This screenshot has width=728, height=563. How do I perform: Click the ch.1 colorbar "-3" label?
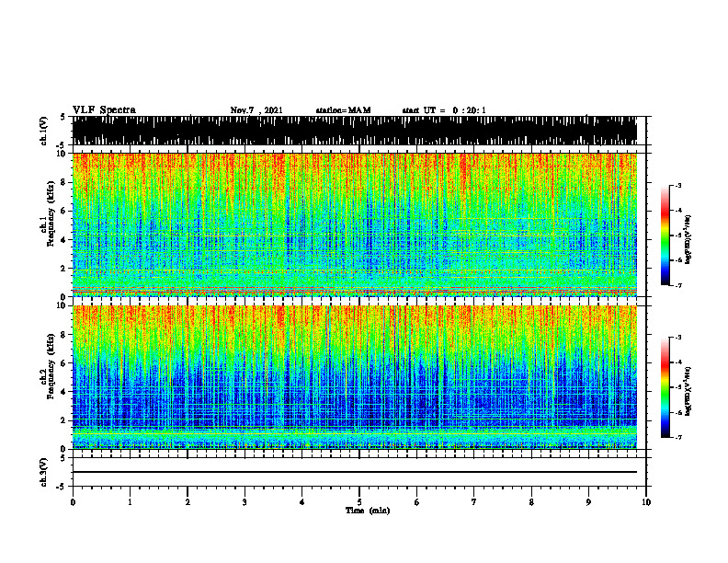678,185
